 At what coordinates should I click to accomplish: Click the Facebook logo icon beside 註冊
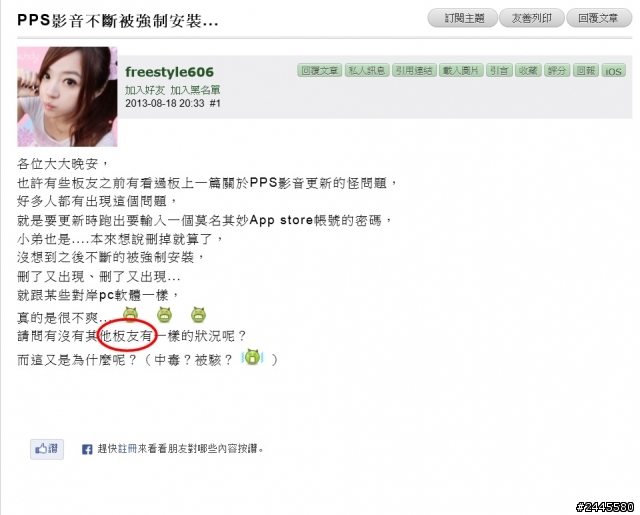click(x=87, y=449)
